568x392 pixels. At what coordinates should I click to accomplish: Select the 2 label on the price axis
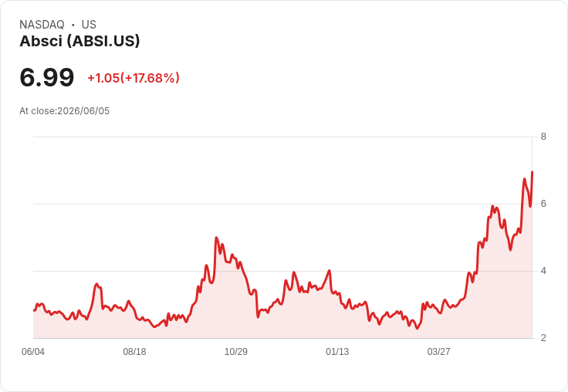pos(543,338)
